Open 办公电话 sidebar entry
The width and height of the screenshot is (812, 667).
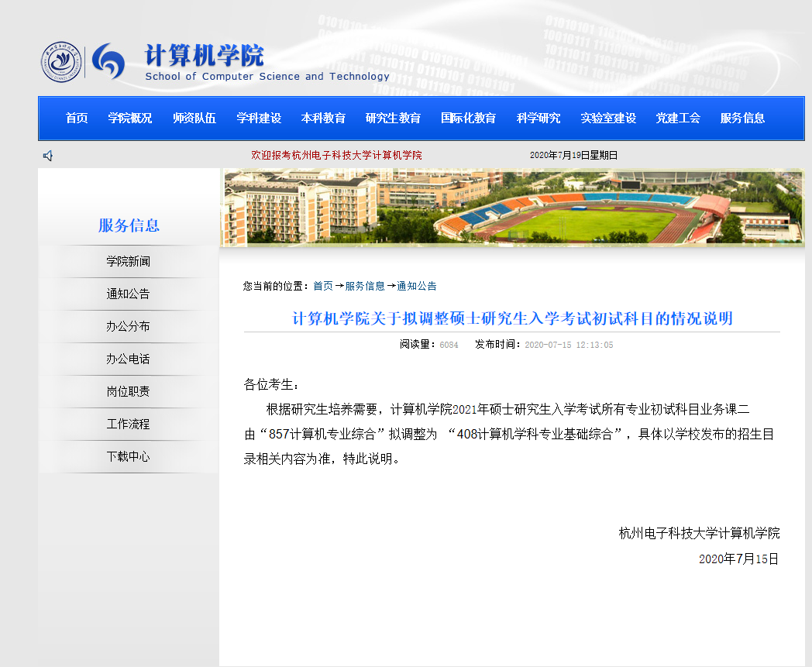(129, 359)
